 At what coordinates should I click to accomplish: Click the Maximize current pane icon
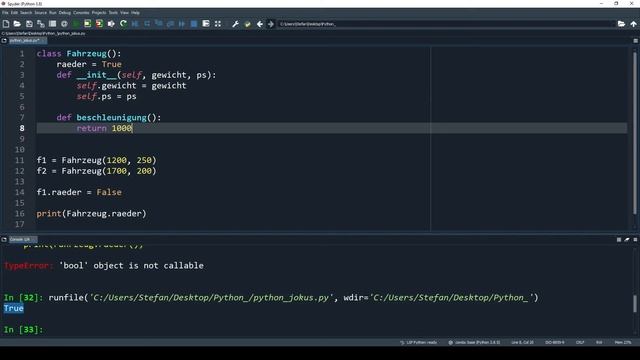click(218, 24)
